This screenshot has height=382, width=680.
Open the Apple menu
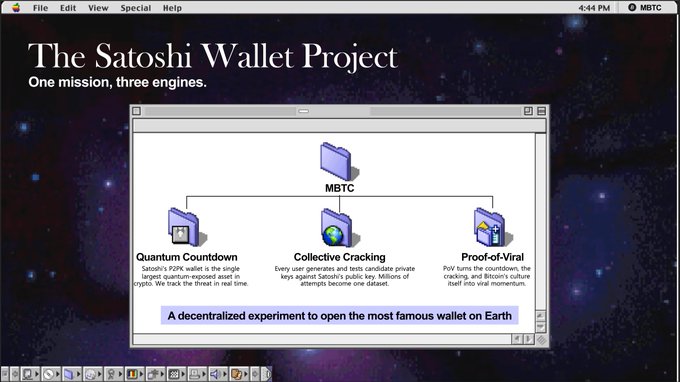click(16, 7)
